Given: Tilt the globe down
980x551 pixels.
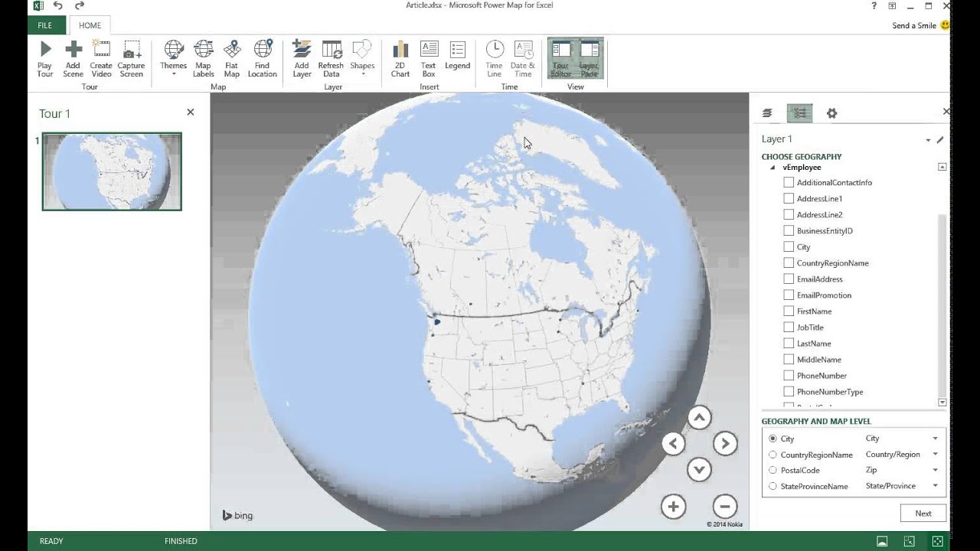Looking at the screenshot, I should [x=699, y=469].
